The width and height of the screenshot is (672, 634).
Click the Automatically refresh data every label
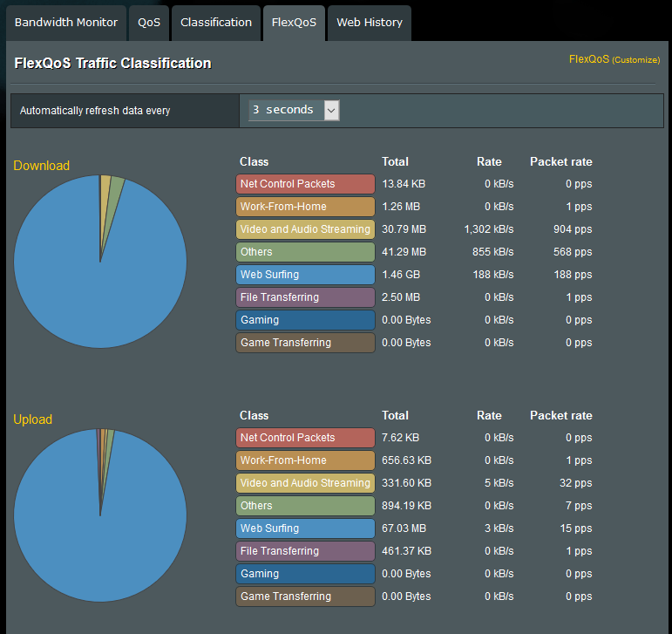coord(95,111)
